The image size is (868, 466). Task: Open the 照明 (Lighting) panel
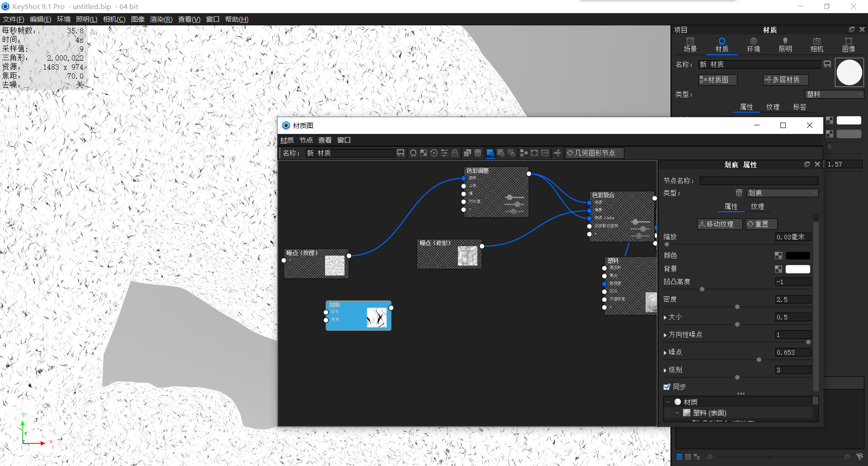(x=785, y=44)
